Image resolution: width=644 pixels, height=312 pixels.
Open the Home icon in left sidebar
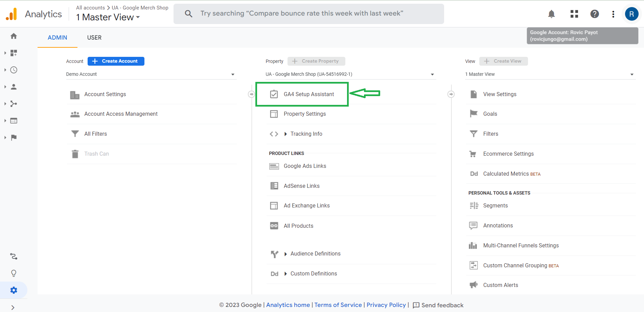click(x=14, y=36)
